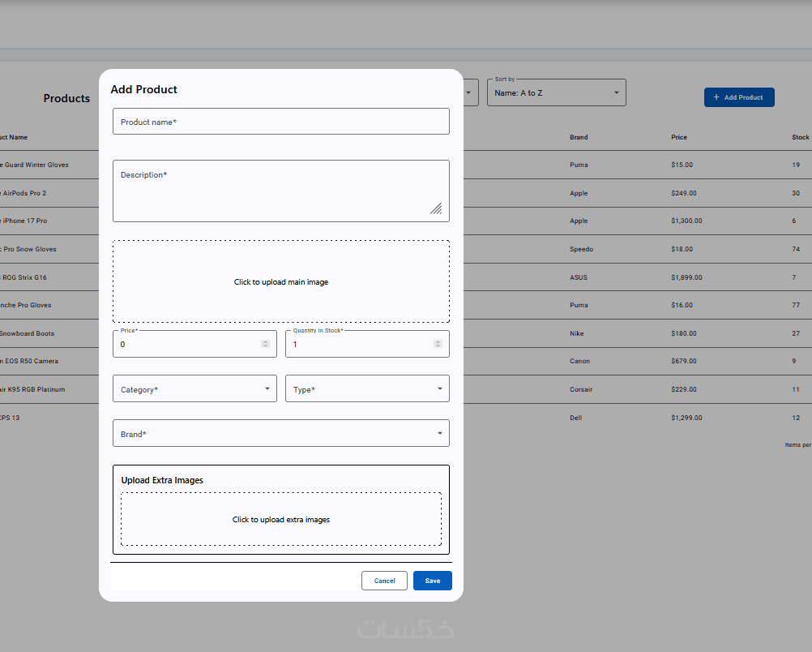Click the Description field resize handle icon

point(436,208)
